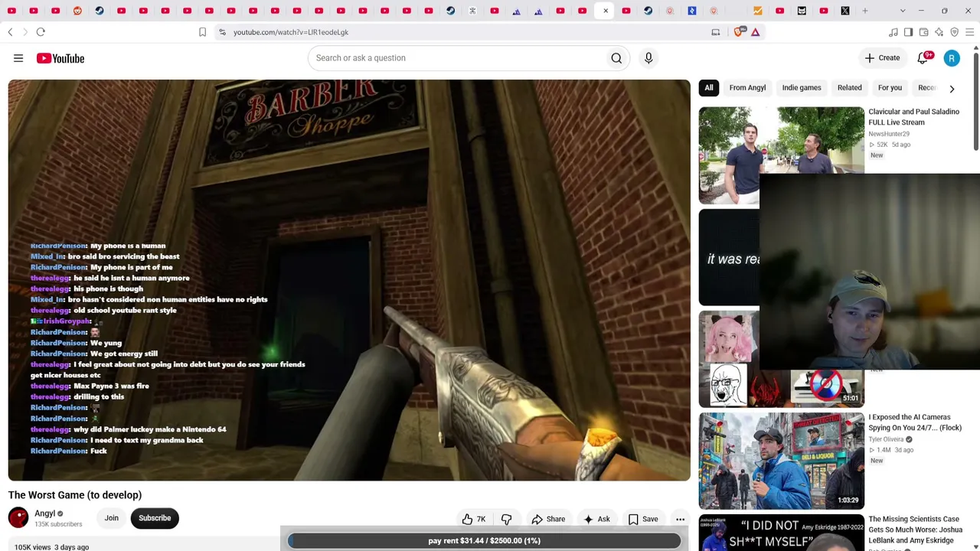980x551 pixels.
Task: Open more actions three-dot menu
Action: 680,519
